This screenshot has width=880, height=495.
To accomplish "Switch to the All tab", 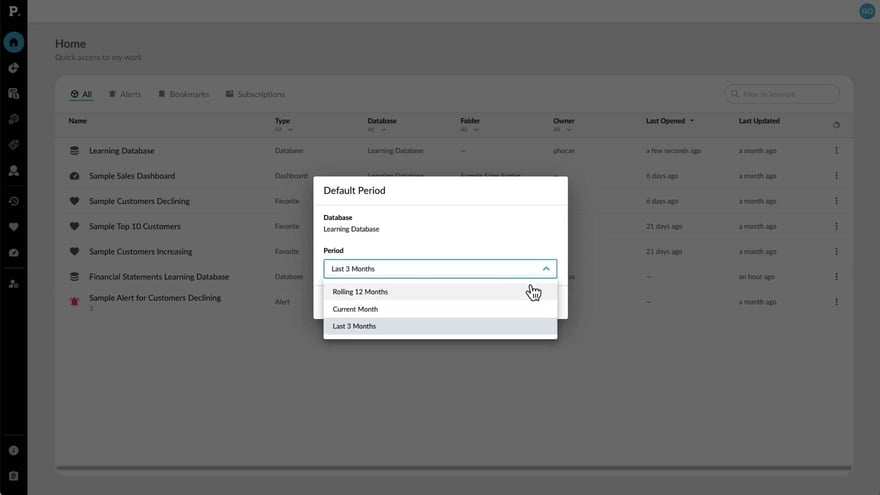I will (x=81, y=94).
